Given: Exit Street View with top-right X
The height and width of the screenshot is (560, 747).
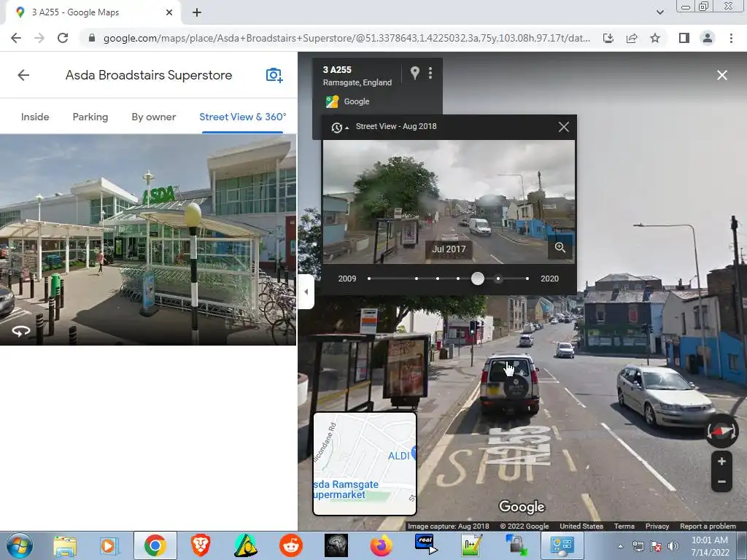Looking at the screenshot, I should click(722, 75).
